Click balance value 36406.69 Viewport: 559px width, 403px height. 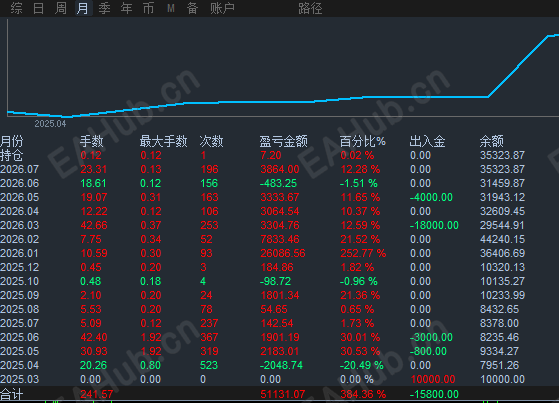(502, 253)
